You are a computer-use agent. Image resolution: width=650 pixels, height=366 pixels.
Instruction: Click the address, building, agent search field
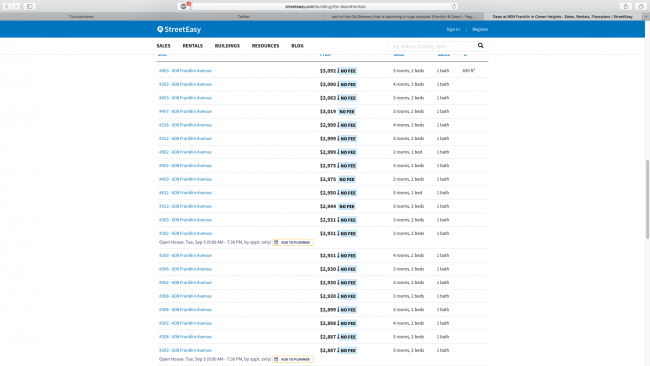point(432,46)
